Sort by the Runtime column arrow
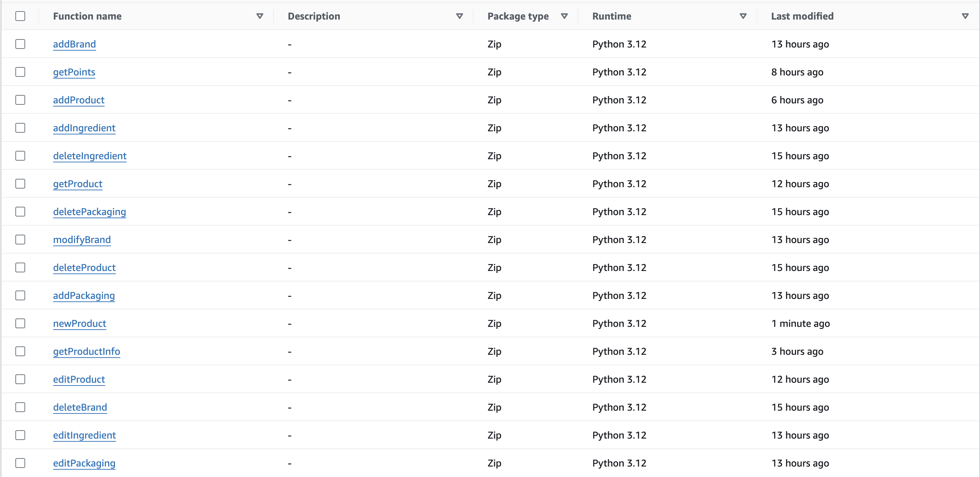 [743, 16]
